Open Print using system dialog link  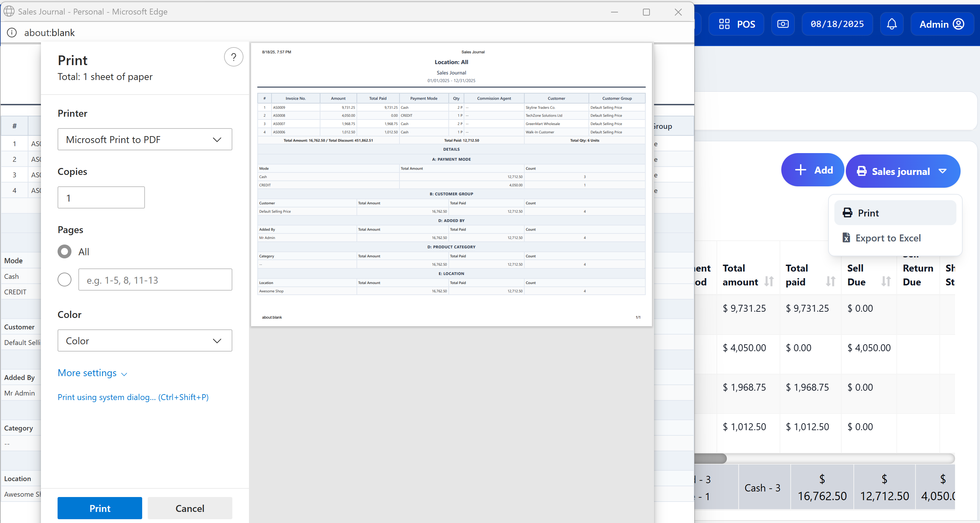coord(133,397)
